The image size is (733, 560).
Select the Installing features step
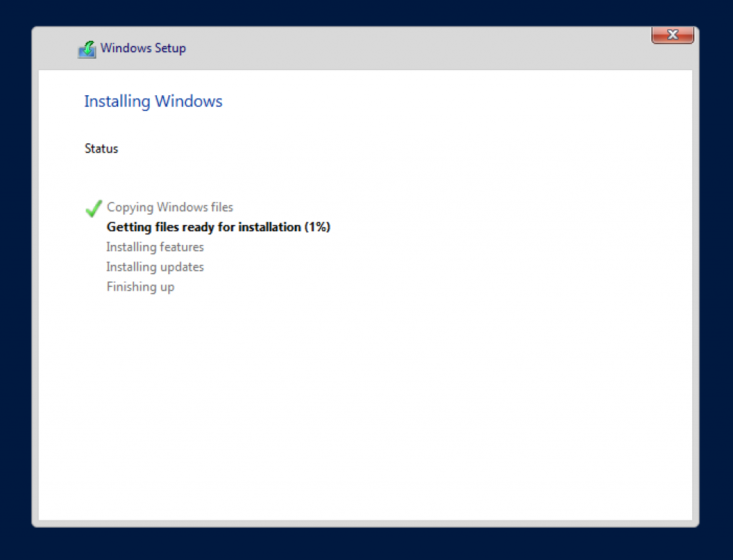click(155, 246)
